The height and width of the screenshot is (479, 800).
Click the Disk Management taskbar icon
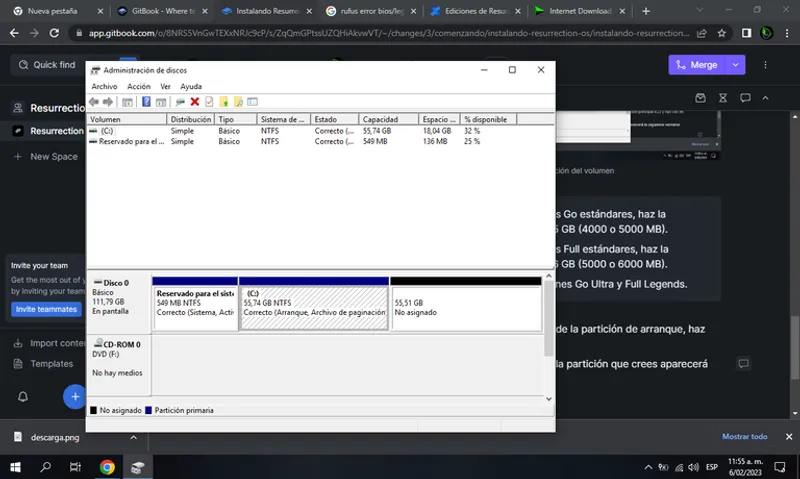(x=137, y=467)
